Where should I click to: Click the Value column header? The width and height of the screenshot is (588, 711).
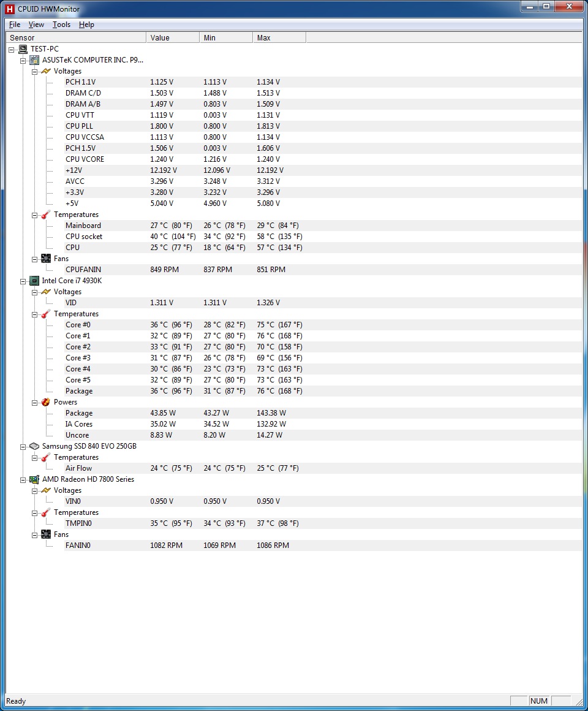173,37
